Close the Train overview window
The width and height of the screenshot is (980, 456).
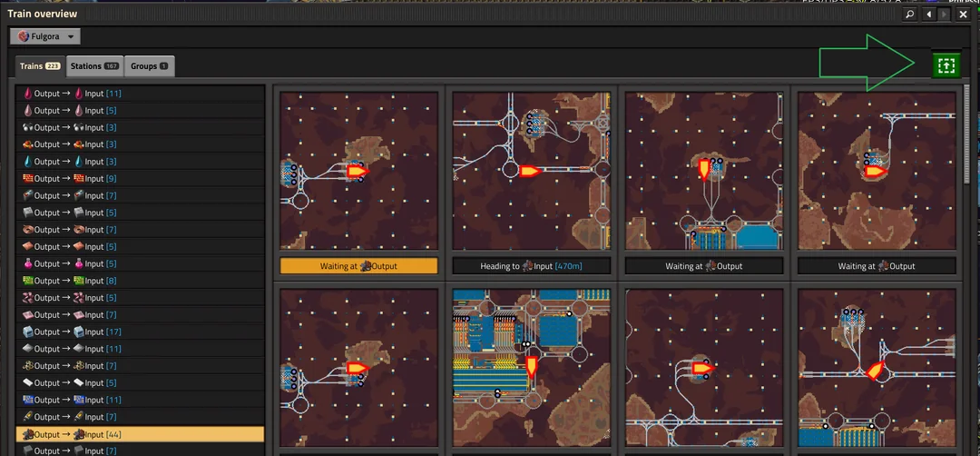[x=963, y=14]
